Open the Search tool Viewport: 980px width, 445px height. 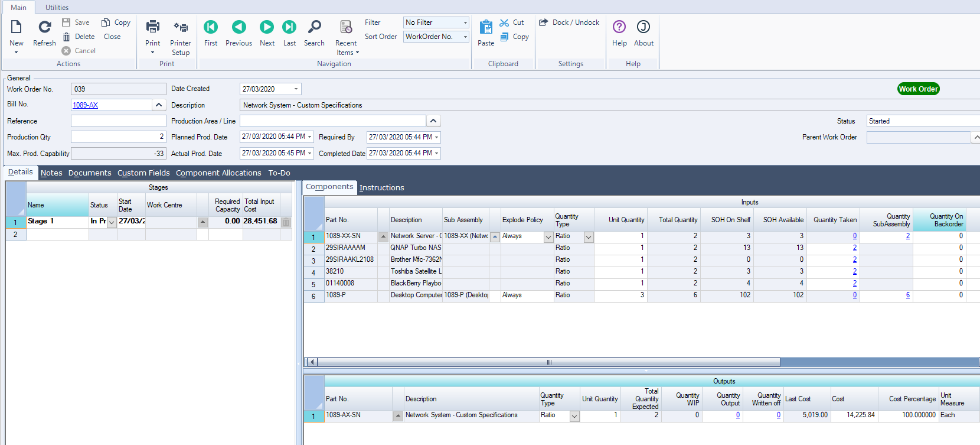pyautogui.click(x=314, y=27)
